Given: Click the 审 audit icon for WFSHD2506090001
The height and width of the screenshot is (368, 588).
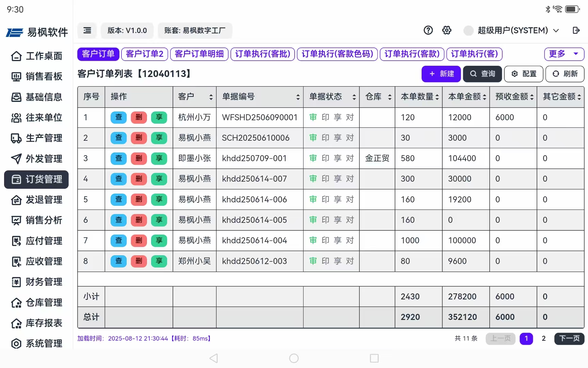Looking at the screenshot, I should click(313, 117).
